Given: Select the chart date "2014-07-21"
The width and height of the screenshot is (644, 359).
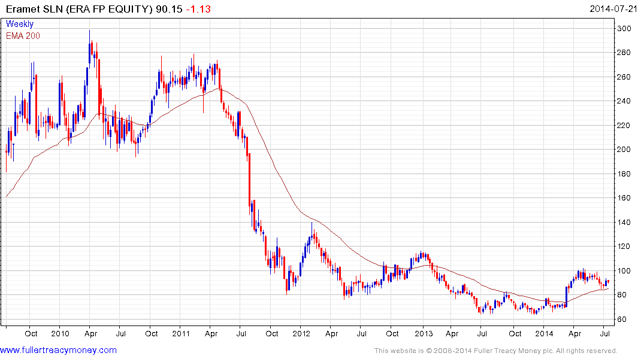Looking at the screenshot, I should pos(613,9).
